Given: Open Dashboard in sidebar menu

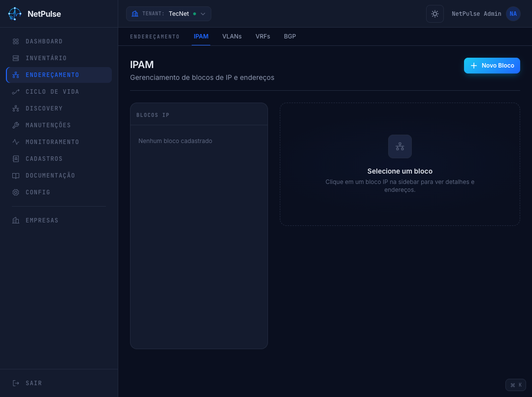Looking at the screenshot, I should (59, 41).
